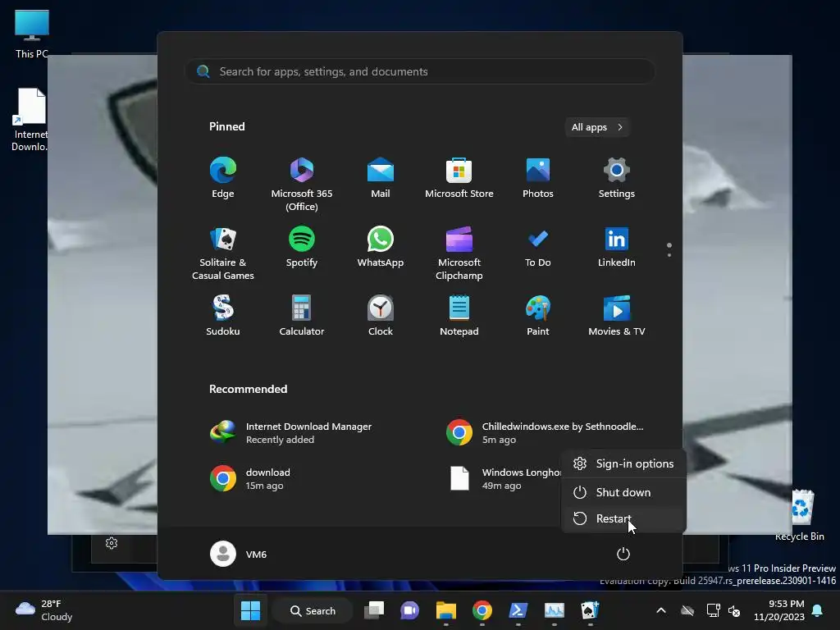Launch Microsoft Clipchamp
Screen dimensions: 840x630
tap(459, 253)
